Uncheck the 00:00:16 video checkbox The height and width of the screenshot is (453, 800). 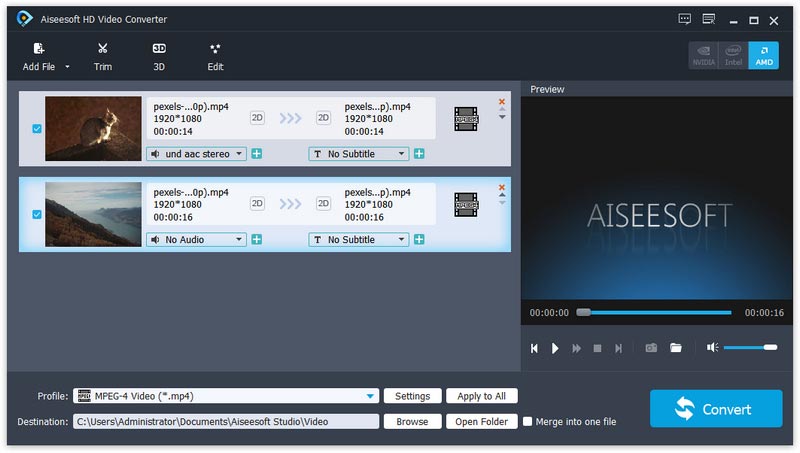(x=37, y=214)
